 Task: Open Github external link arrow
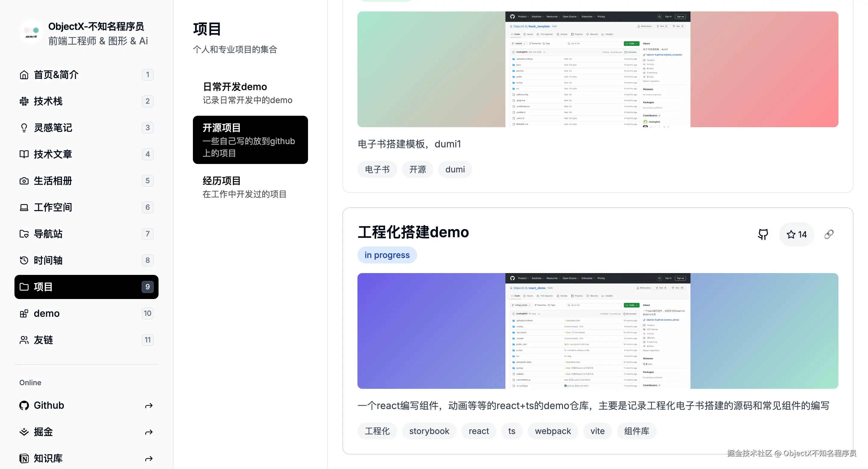tap(149, 406)
